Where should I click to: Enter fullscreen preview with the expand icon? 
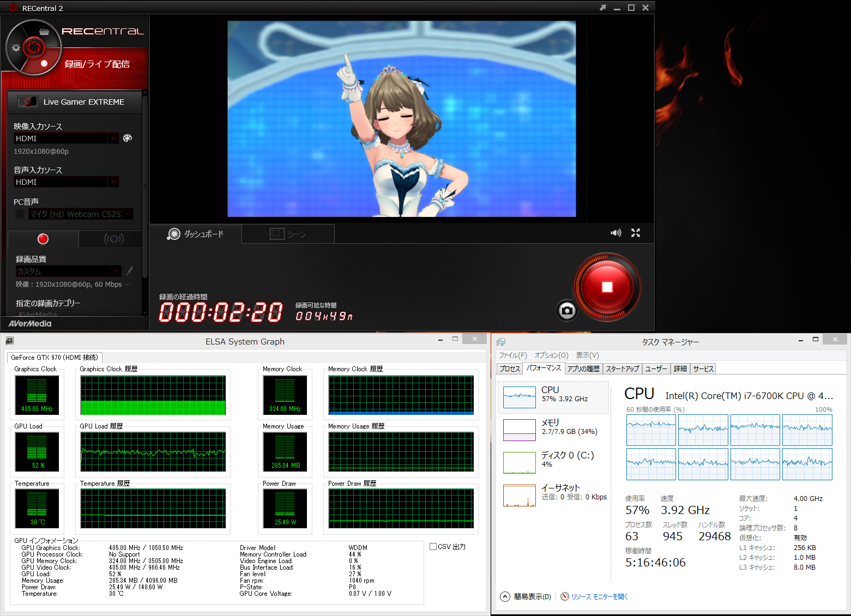click(x=636, y=233)
